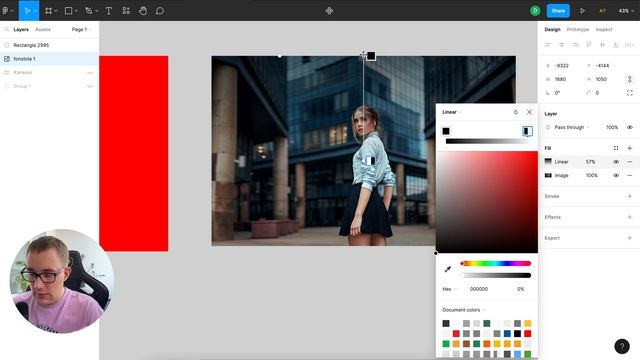This screenshot has width=640, height=360.
Task: Click the red rectangle on canvas
Action: [x=134, y=153]
